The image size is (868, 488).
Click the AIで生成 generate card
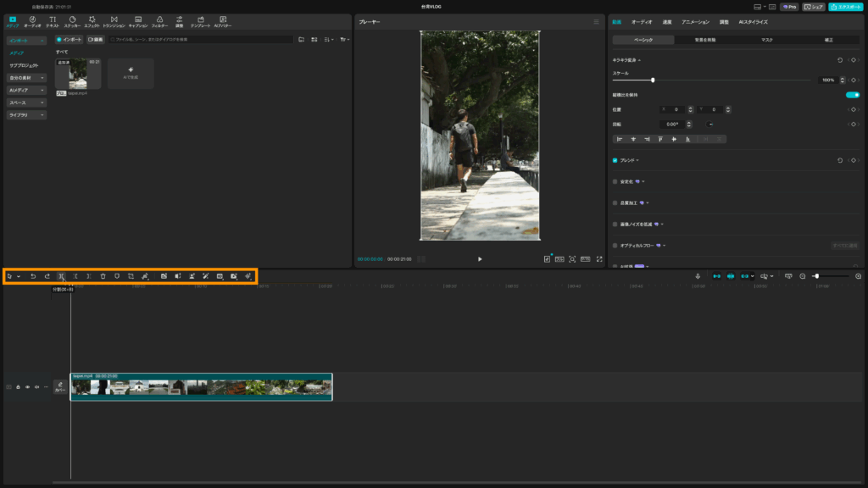[131, 73]
